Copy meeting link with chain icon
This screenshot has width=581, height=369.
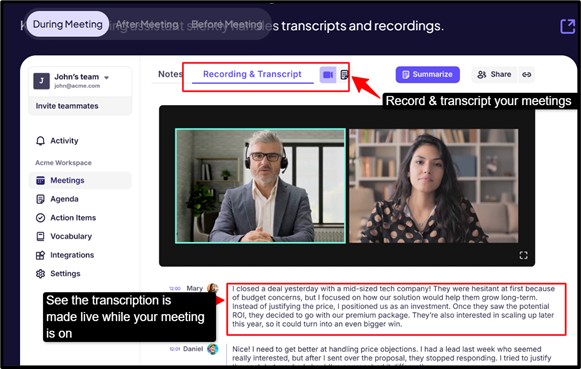click(x=527, y=74)
